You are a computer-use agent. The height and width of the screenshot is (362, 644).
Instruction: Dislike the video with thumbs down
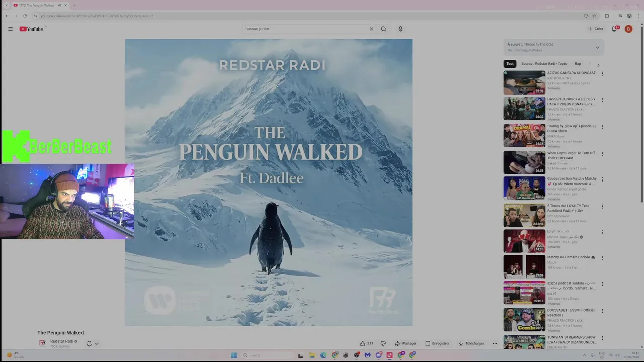click(x=383, y=343)
